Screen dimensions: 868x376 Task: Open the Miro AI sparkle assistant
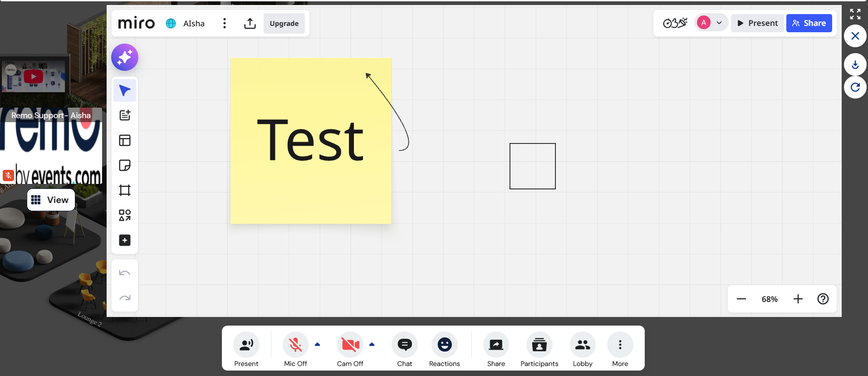125,57
